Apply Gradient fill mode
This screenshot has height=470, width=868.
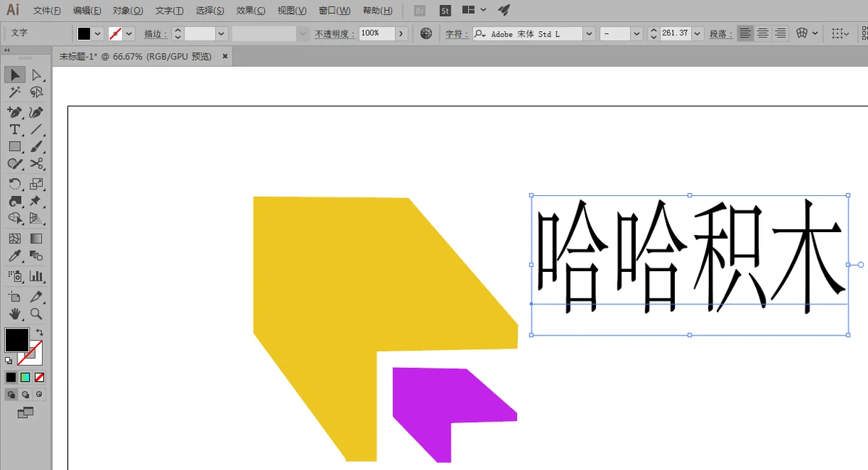click(x=25, y=377)
